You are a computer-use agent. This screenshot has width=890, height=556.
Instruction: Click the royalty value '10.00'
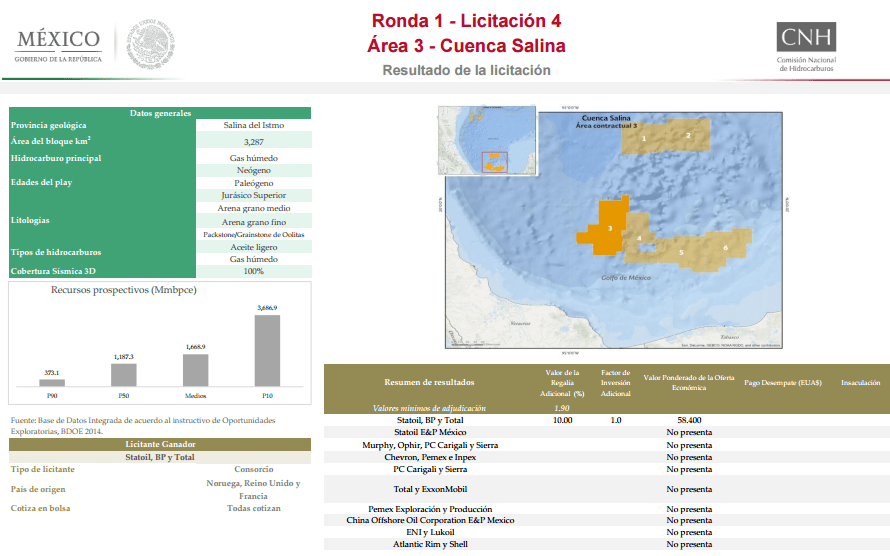coord(562,420)
